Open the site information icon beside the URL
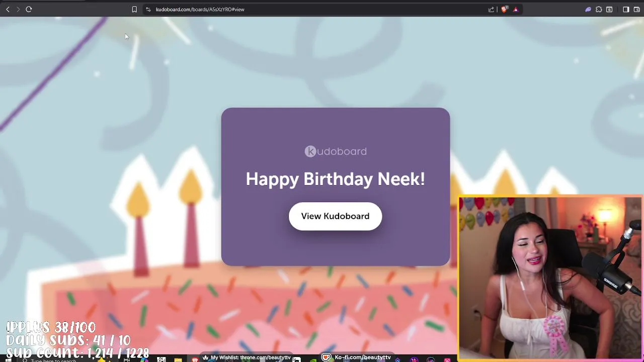Screen dimensions: 644x362 tap(148, 9)
